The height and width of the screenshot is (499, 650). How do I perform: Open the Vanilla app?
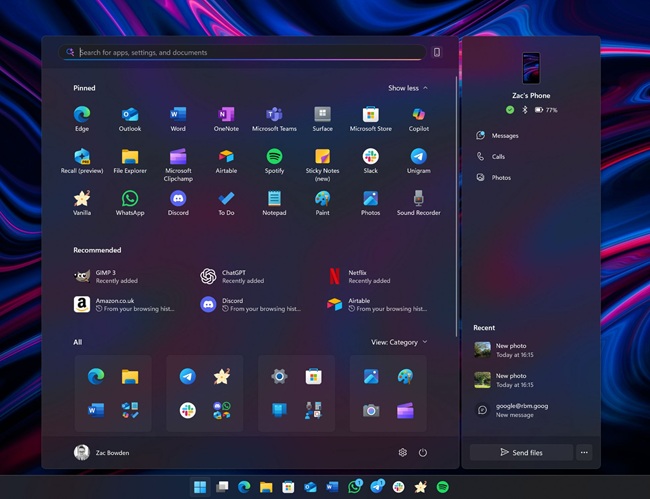pos(82,203)
